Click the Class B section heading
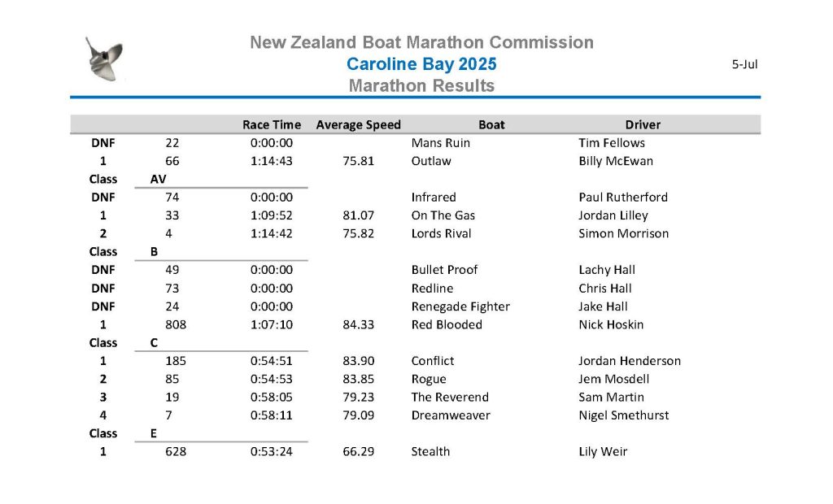The height and width of the screenshot is (504, 833). (x=124, y=252)
